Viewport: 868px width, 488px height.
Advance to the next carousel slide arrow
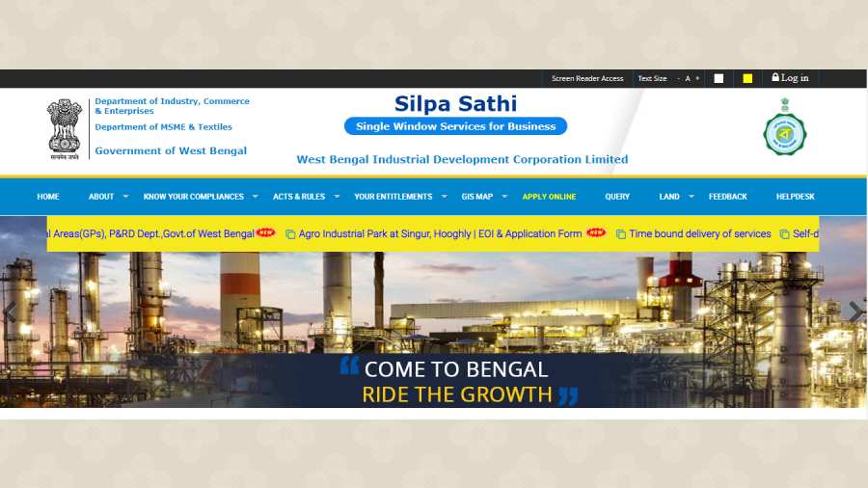point(855,312)
